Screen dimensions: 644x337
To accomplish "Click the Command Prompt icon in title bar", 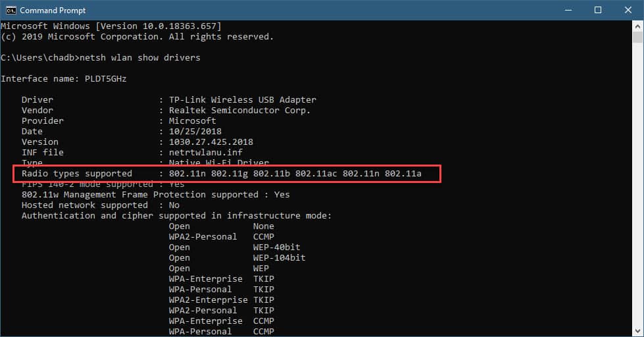I will [x=11, y=11].
